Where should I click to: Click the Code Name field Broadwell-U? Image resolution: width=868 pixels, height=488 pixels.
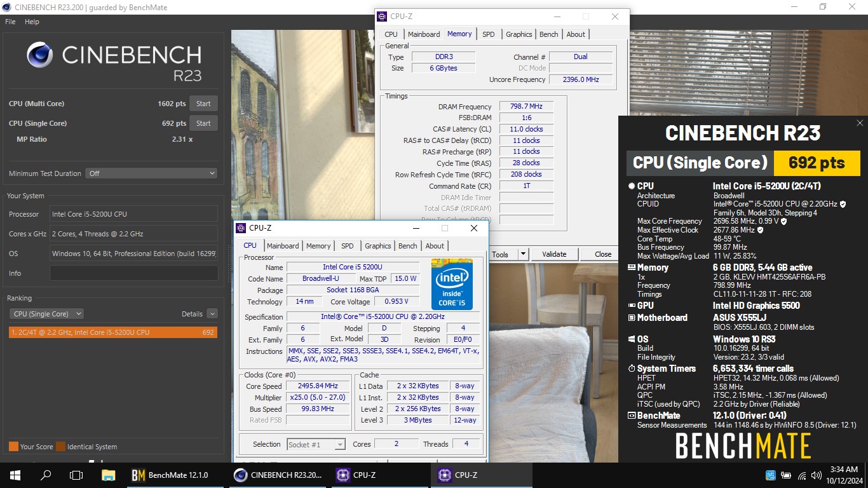320,279
